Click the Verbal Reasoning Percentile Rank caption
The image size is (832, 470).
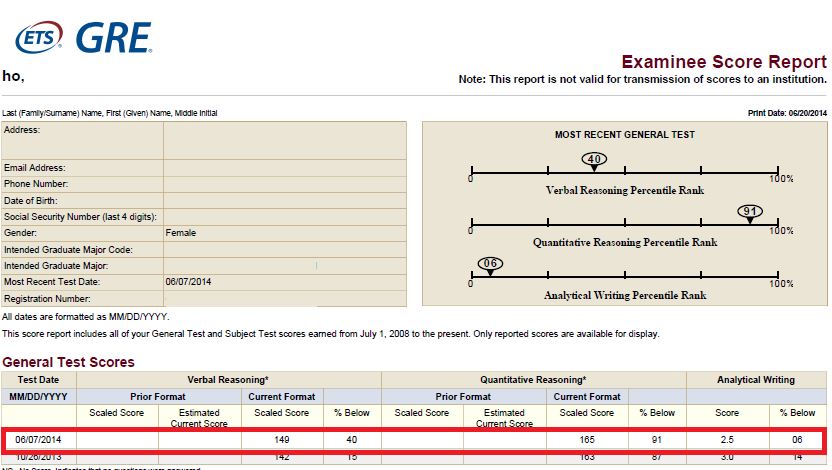coord(625,190)
